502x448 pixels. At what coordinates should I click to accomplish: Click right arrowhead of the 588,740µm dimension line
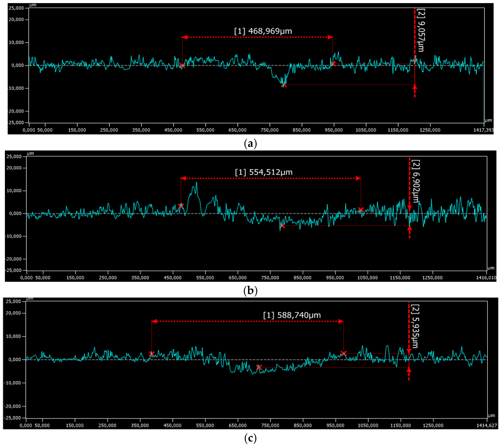pyautogui.click(x=341, y=322)
